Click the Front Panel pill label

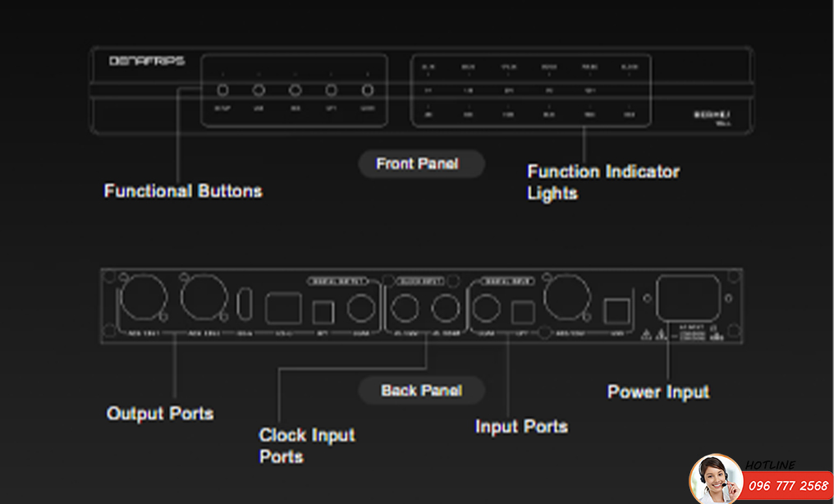[x=417, y=164]
